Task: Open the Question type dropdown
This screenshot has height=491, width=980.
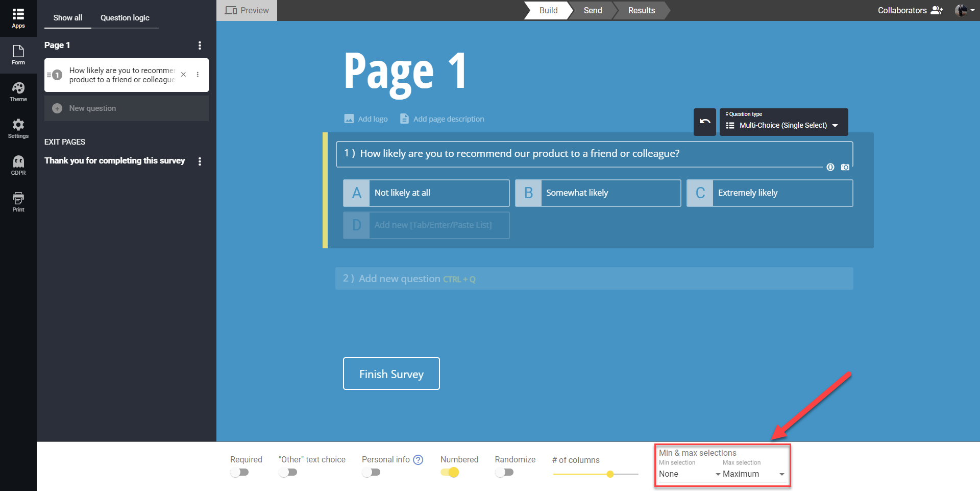Action: point(783,122)
